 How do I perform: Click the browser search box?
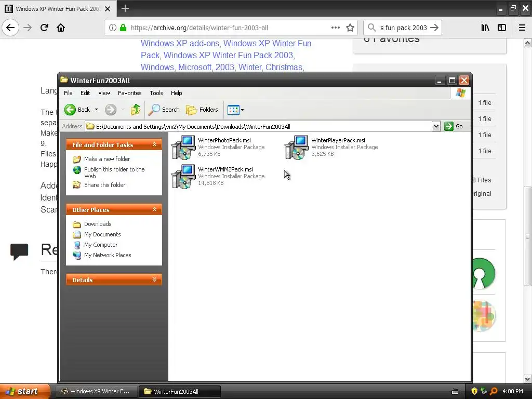tap(403, 28)
